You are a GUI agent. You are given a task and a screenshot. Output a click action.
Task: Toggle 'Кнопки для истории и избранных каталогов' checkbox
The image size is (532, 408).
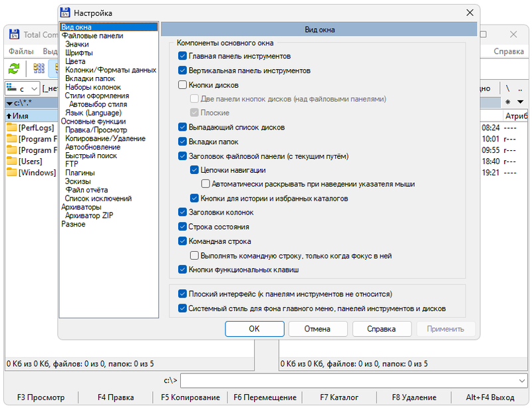coord(194,198)
